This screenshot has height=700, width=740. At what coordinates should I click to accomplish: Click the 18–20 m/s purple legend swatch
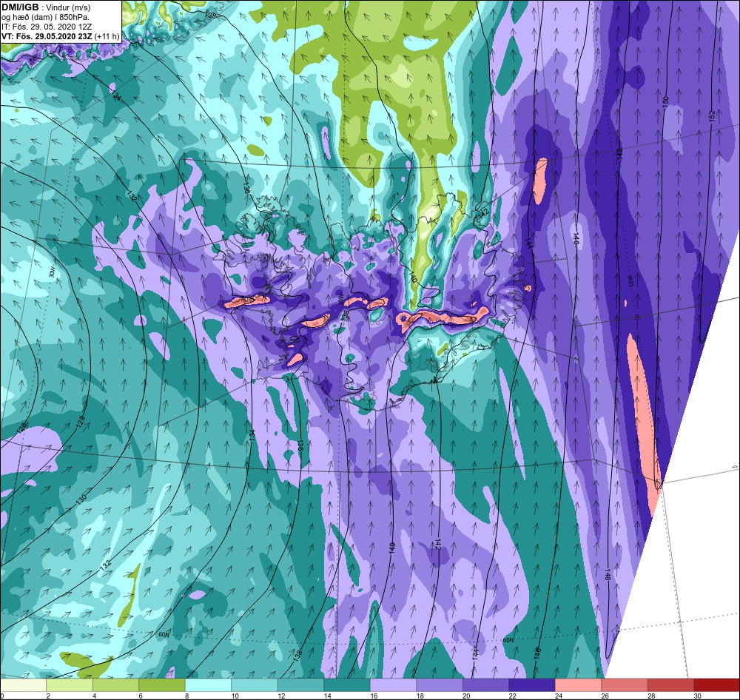pos(440,684)
